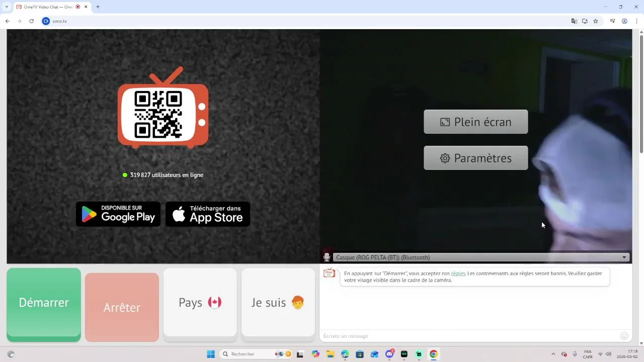Viewport: 644px width, 362px height.
Task: Reload the ome.tv page
Action: coord(31,21)
